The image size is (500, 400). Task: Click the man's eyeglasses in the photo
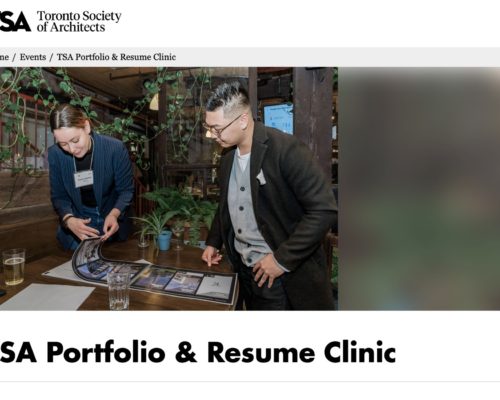coord(221,126)
